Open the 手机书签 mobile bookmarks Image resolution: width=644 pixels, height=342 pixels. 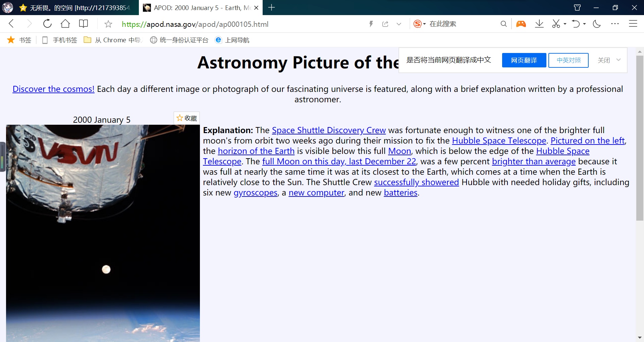60,40
